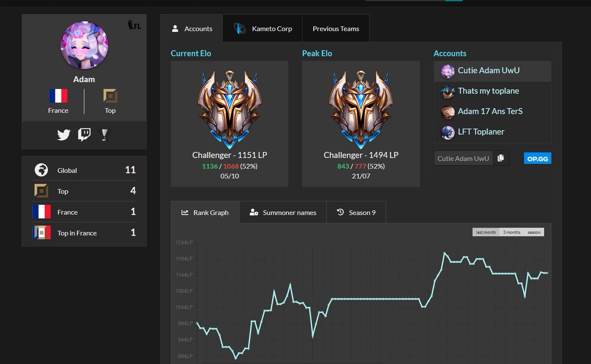The width and height of the screenshot is (591, 364).
Task: Click the Global ranking globe icon
Action: click(x=40, y=170)
